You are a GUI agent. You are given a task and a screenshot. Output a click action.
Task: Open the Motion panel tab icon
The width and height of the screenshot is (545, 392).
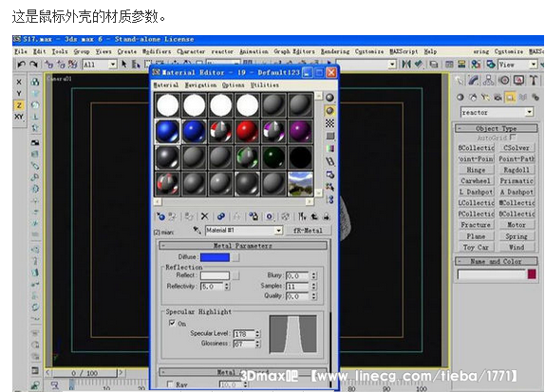click(504, 81)
